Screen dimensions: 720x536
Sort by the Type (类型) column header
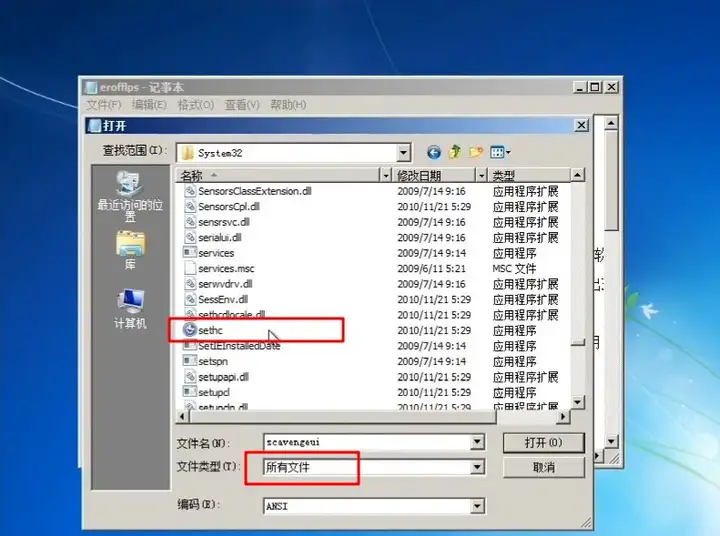(x=529, y=175)
